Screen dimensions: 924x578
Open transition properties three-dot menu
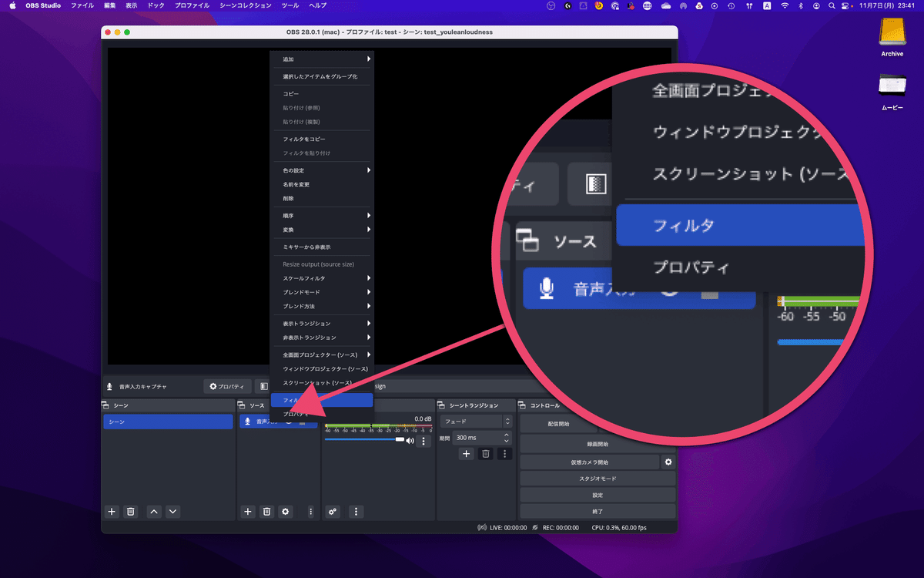(504, 454)
